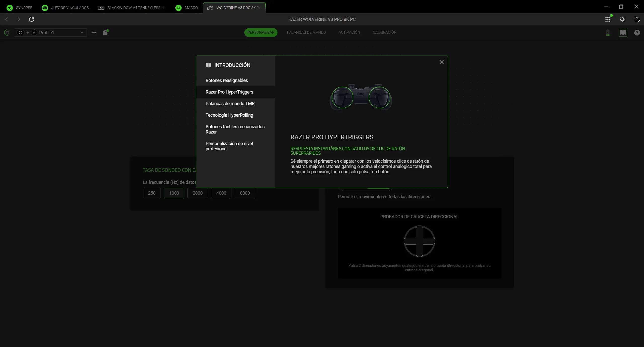The image size is (644, 347).
Task: View Botones reasignables section
Action: click(x=226, y=80)
